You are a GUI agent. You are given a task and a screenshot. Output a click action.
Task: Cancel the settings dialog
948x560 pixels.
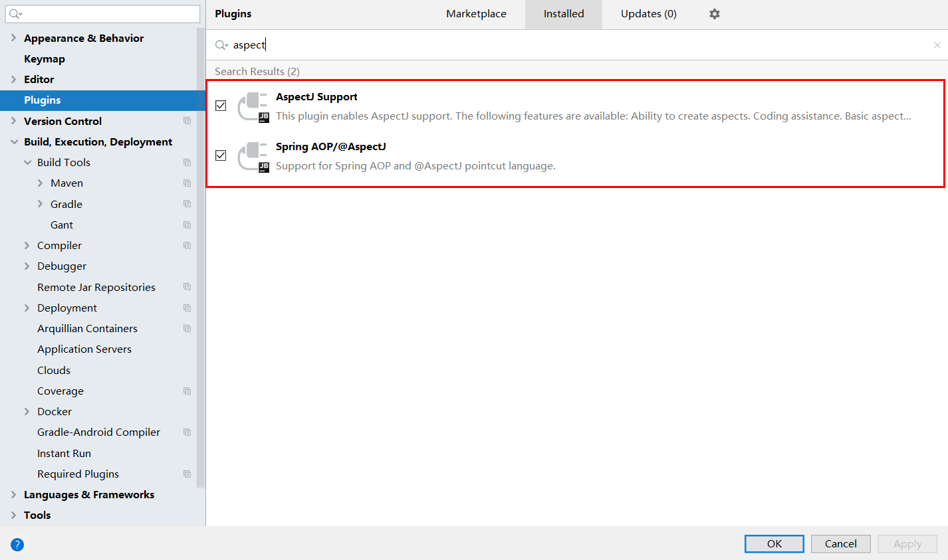click(841, 543)
